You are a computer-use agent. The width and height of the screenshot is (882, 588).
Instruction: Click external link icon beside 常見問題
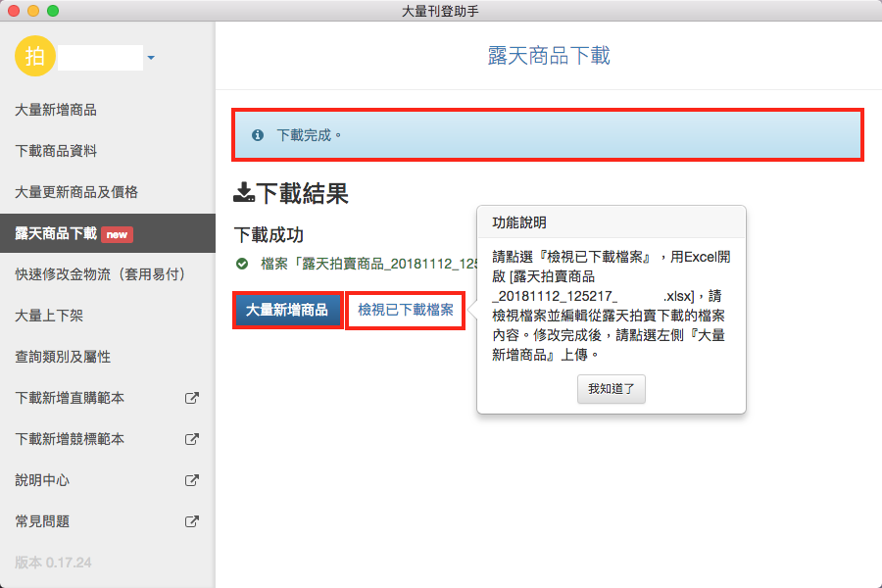(x=193, y=521)
